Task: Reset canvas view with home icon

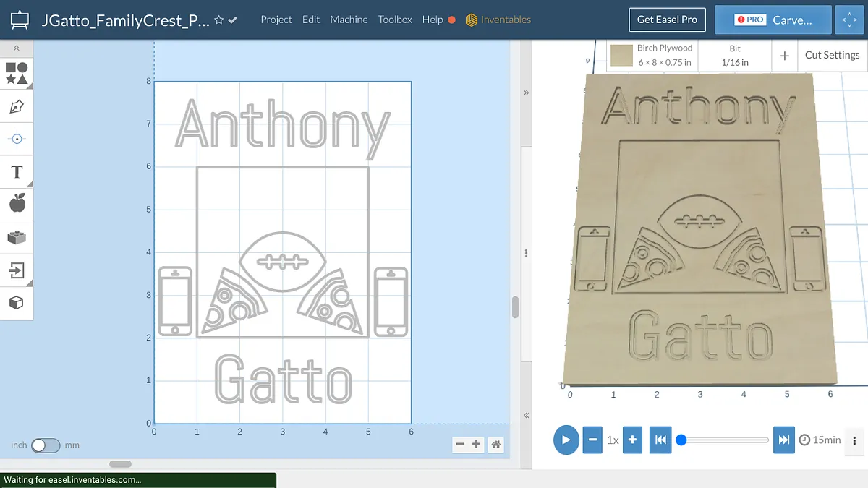Action: tap(495, 445)
